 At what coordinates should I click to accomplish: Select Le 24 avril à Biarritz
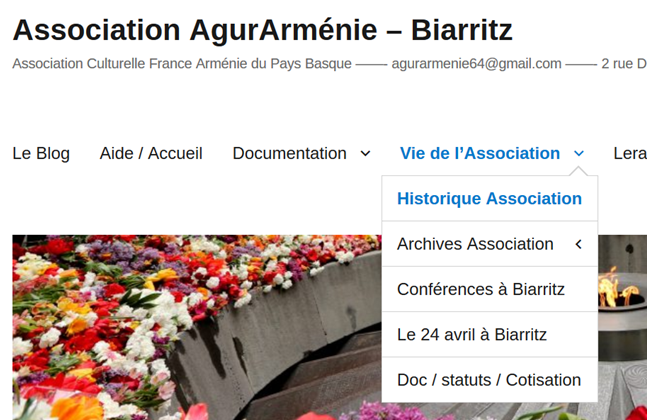[472, 335]
